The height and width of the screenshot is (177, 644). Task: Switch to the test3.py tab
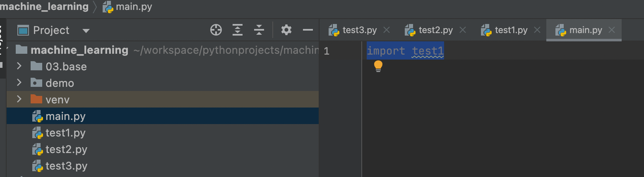click(359, 30)
